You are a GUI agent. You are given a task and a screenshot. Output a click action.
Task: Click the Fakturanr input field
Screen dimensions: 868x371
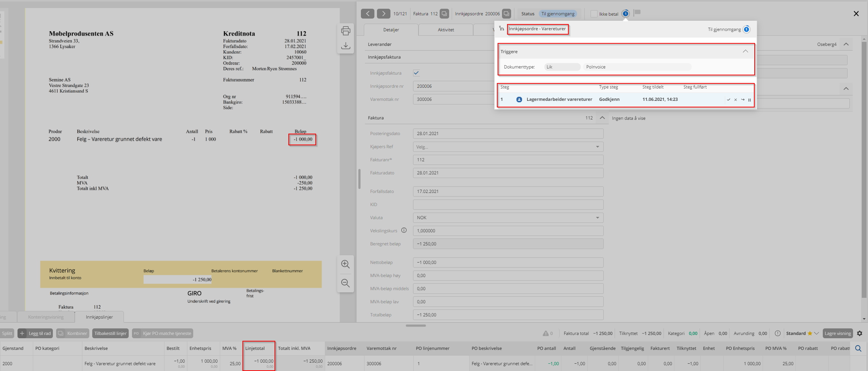508,160
